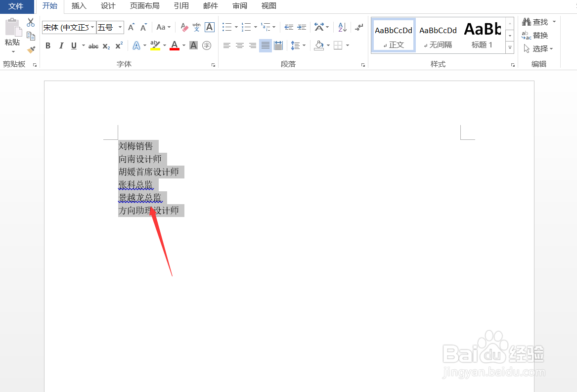
Task: Open the 审阅 ribbon tab
Action: (239, 6)
